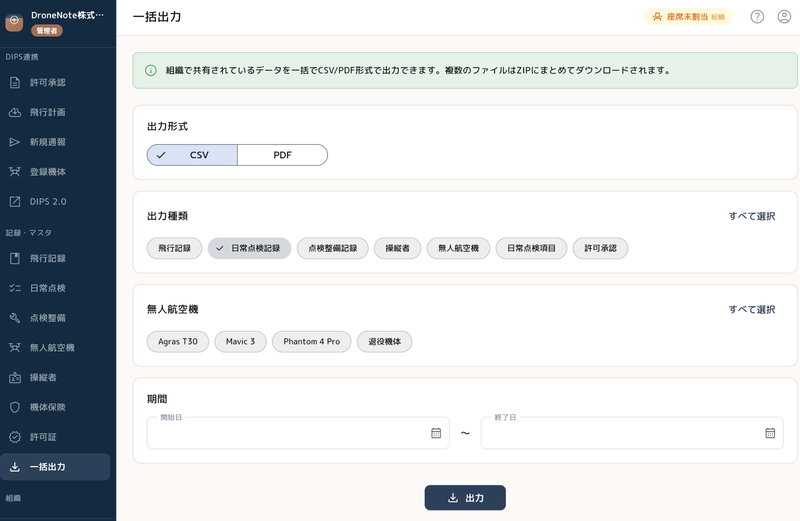Viewport: 800px width, 521px height.
Task: Open 点検整備 page from the sidebar
Action: coord(47,318)
